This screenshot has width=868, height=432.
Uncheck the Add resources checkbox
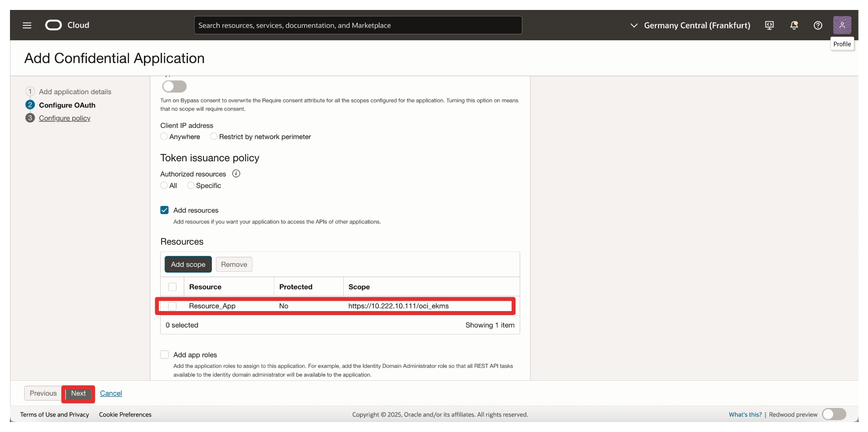tap(165, 210)
